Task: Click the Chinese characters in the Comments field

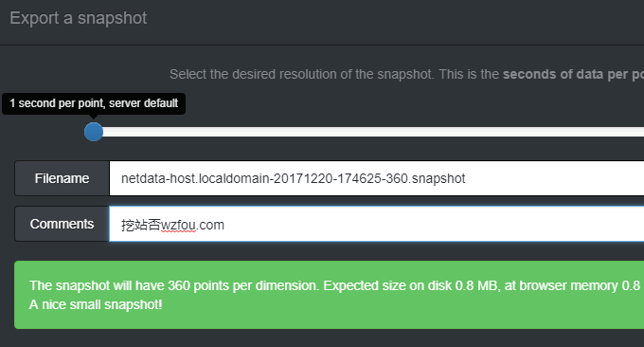Action: [x=140, y=225]
